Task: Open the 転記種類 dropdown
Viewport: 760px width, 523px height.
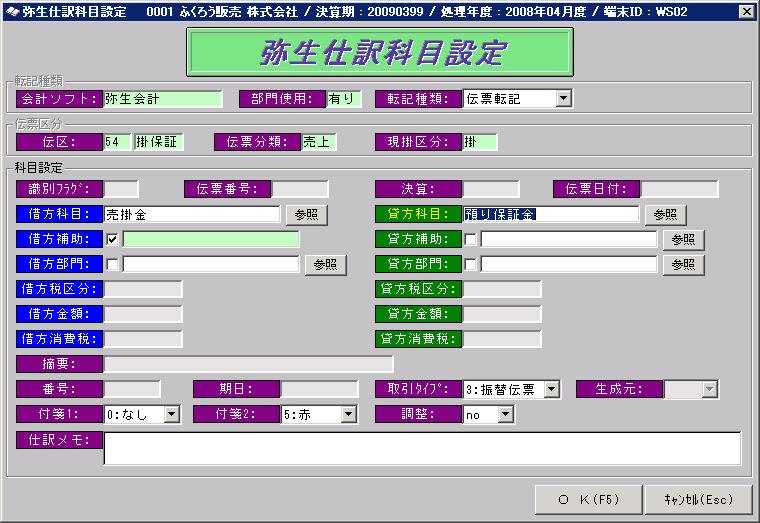Action: click(x=563, y=98)
